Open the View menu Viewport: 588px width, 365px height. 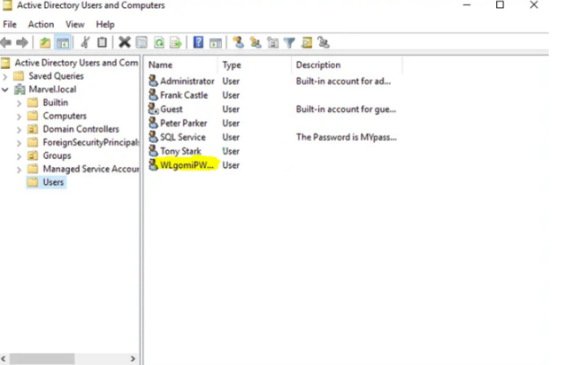[x=75, y=24]
